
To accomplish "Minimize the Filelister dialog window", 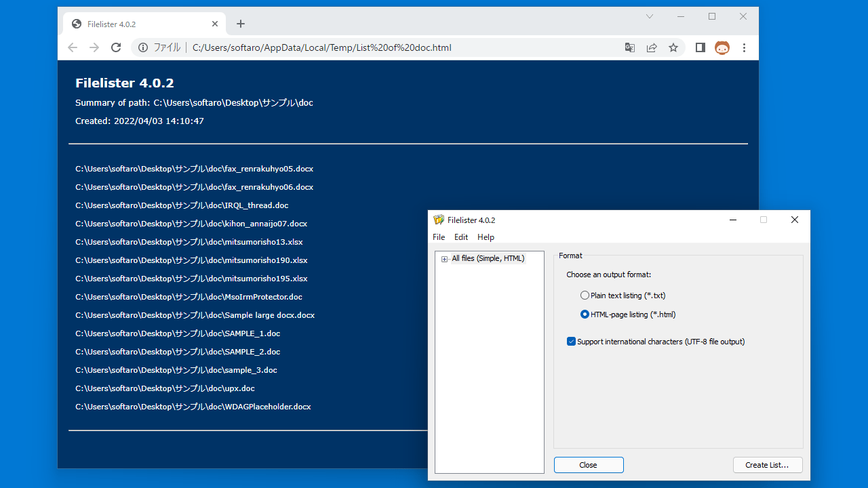I will click(x=732, y=220).
